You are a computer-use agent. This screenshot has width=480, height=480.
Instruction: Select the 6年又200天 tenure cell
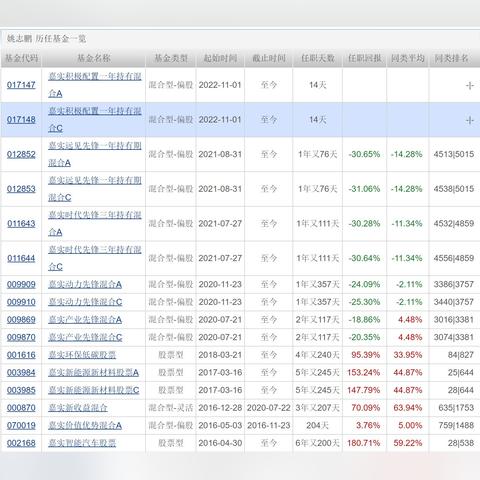pos(318,443)
